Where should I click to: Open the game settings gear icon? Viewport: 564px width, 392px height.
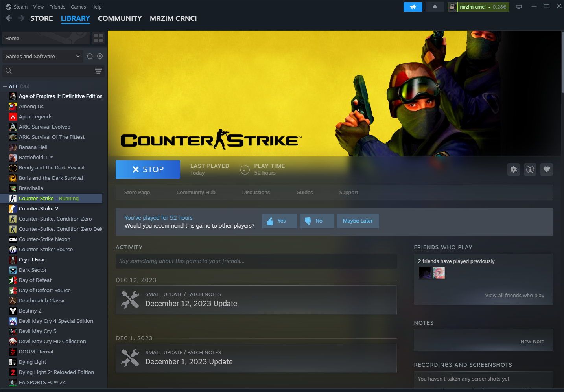(x=513, y=169)
